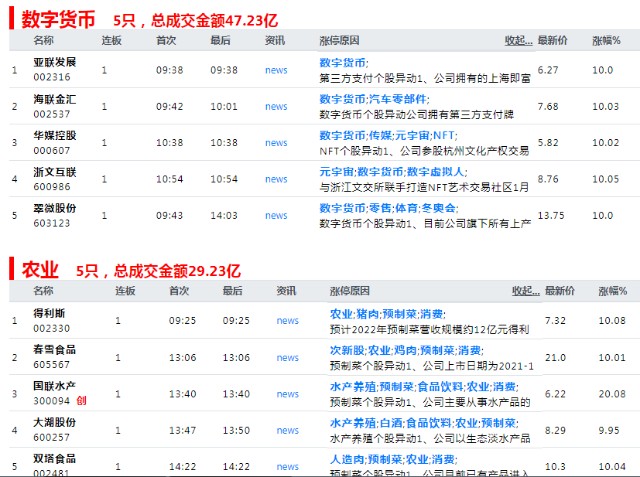Select stock name 翠微股份
Viewport: 640px width, 477px height.
[x=55, y=208]
